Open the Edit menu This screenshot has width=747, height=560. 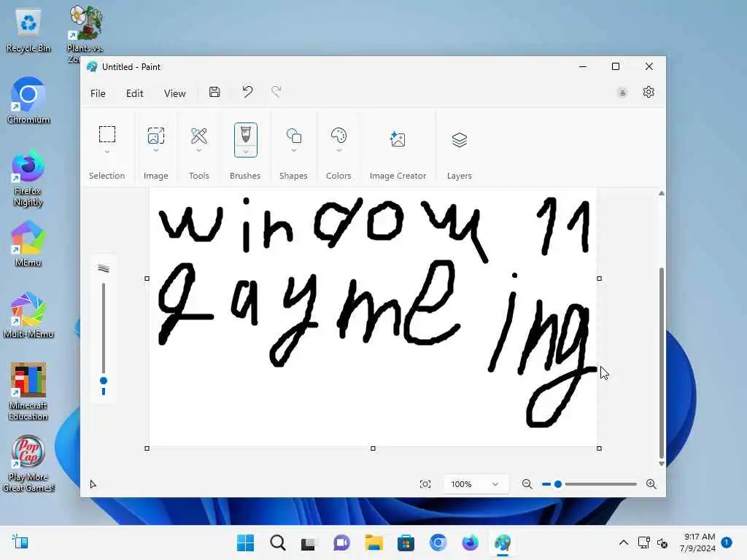tap(135, 93)
